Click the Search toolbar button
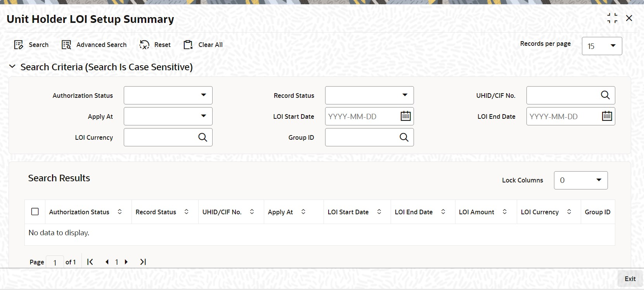The height and width of the screenshot is (290, 644). [31, 45]
